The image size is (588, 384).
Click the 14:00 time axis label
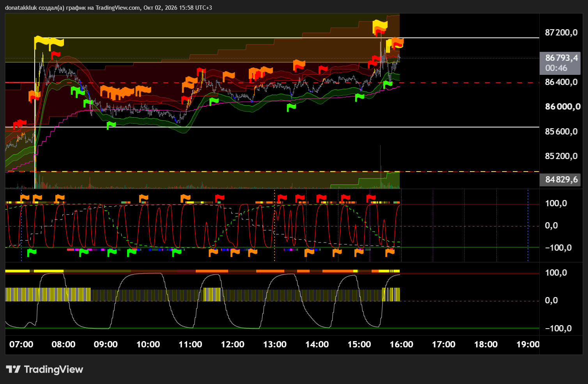coord(317,345)
